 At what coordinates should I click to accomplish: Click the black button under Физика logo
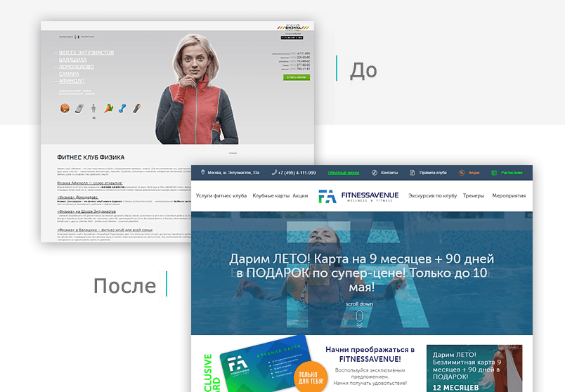[x=292, y=37]
